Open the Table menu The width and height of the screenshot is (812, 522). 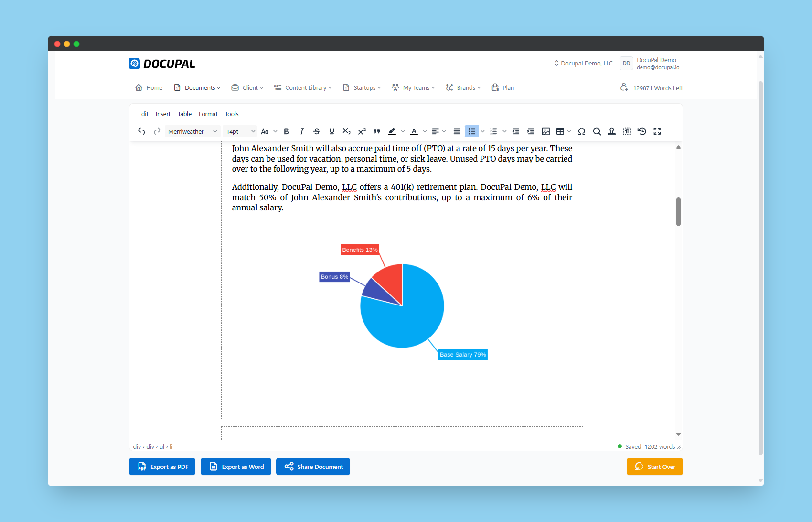pos(184,114)
